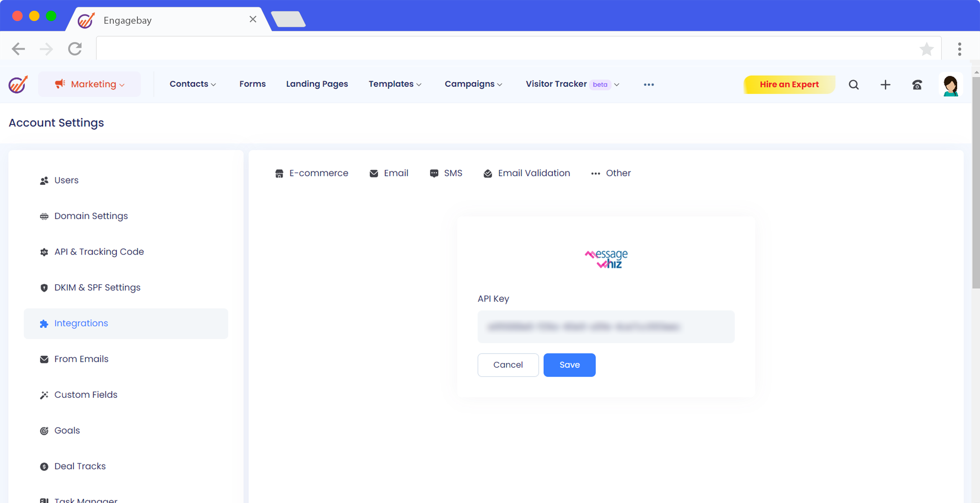This screenshot has width=980, height=503.
Task: Open browser three-dot menu
Action: tap(959, 49)
